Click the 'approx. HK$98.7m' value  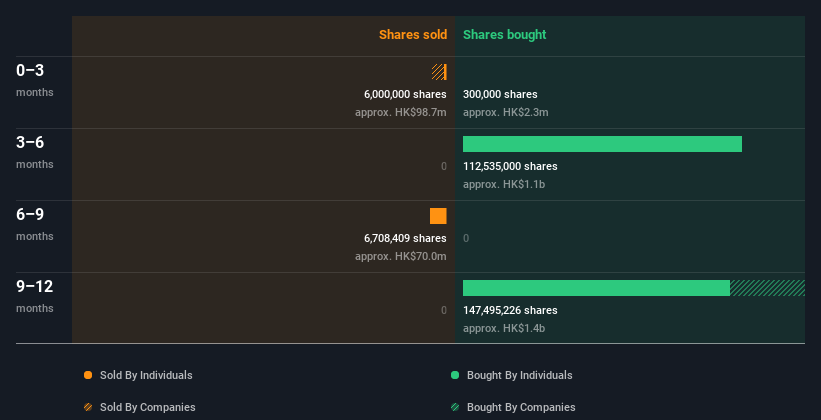click(x=401, y=112)
